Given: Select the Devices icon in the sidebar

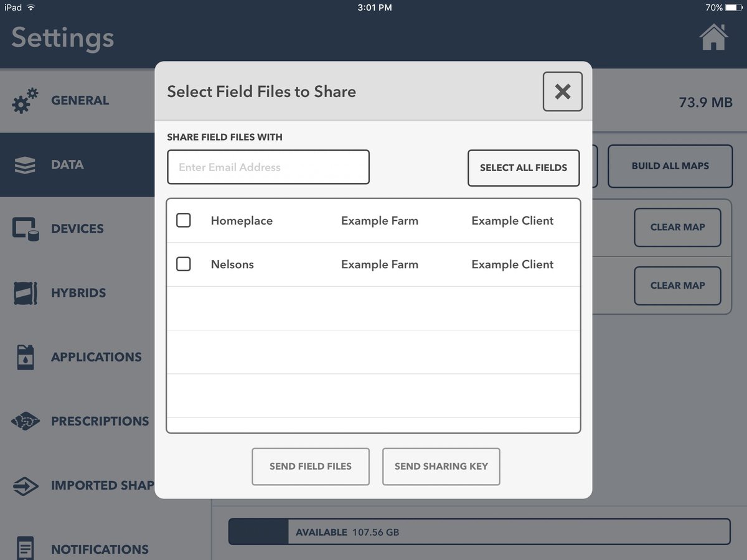Looking at the screenshot, I should 25,228.
